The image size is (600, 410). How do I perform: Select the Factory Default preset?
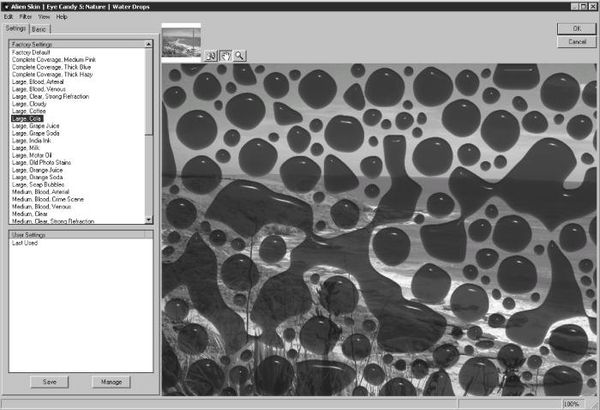point(31,53)
